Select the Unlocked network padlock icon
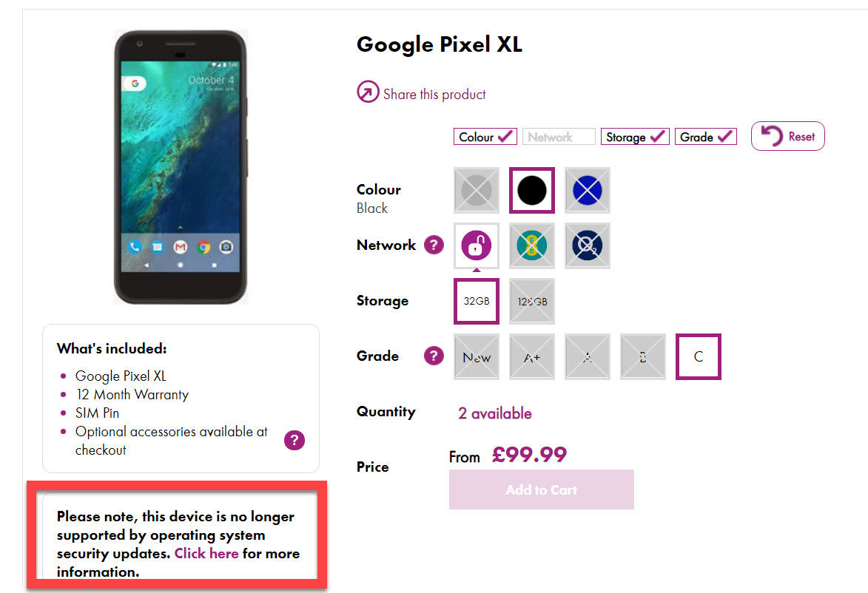868x593 pixels. (477, 245)
